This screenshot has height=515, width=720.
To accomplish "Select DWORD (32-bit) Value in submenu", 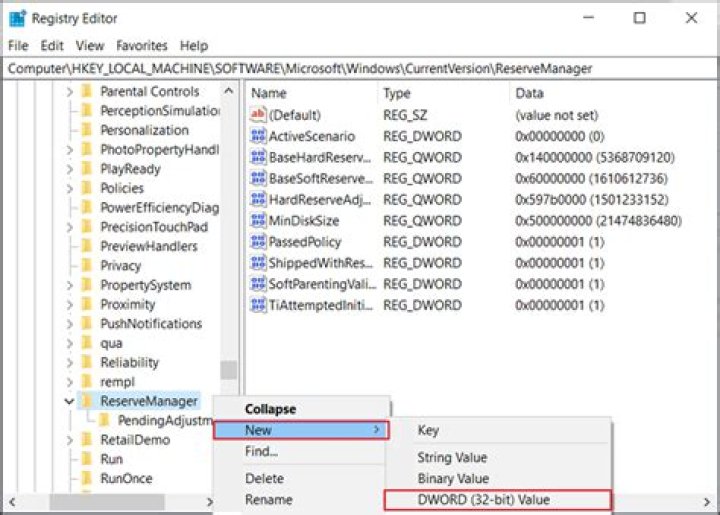I will coord(498,500).
